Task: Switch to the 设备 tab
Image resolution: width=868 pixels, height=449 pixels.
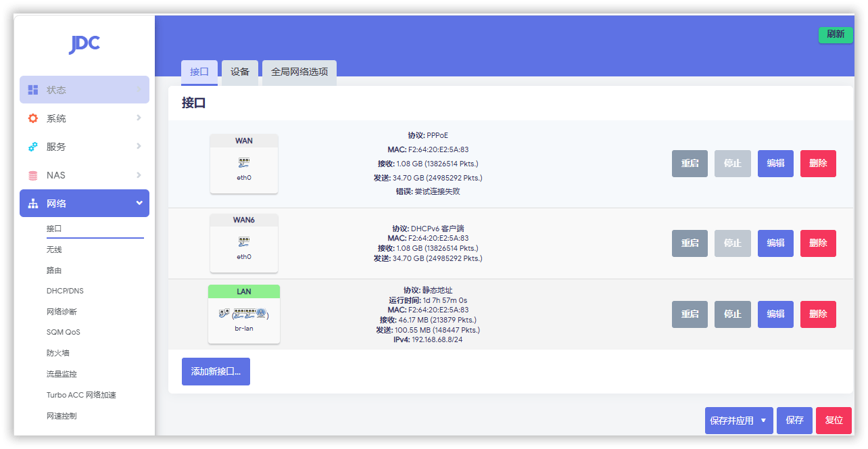Action: (240, 72)
